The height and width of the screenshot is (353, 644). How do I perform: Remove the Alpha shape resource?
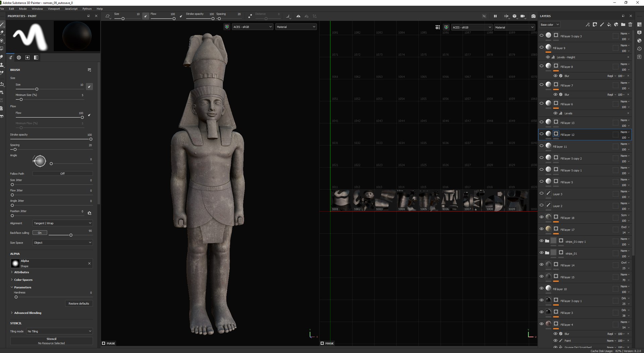[x=89, y=263]
